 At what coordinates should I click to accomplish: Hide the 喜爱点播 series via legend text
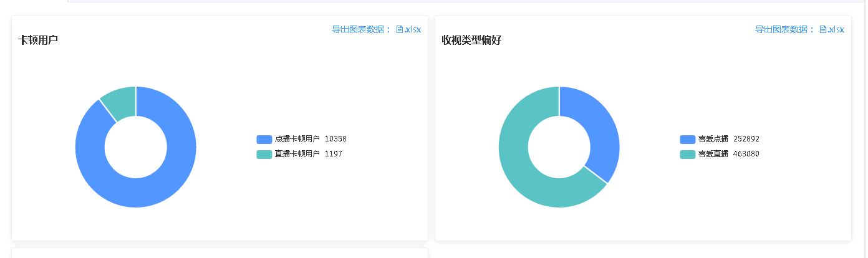713,140
